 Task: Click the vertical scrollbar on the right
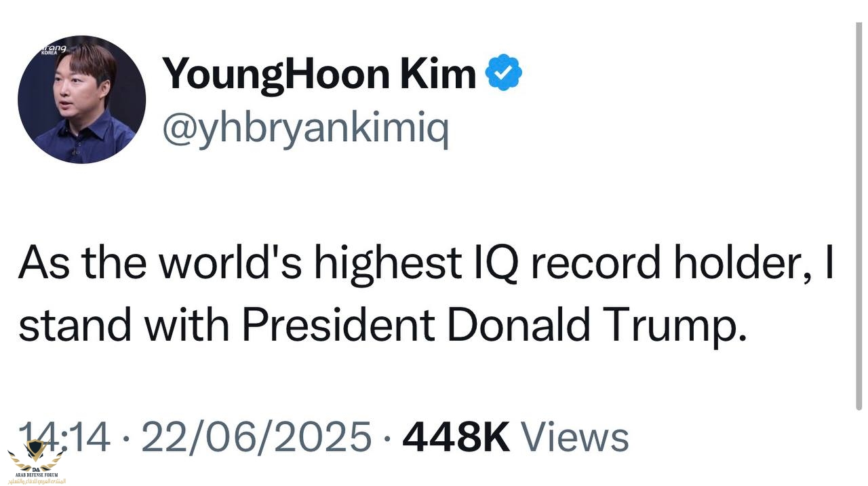(x=859, y=217)
